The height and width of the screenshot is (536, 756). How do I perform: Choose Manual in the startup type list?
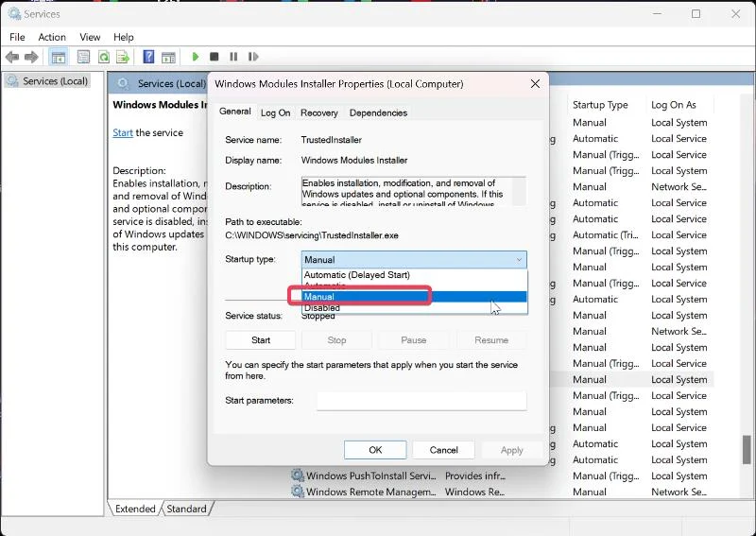tap(414, 297)
